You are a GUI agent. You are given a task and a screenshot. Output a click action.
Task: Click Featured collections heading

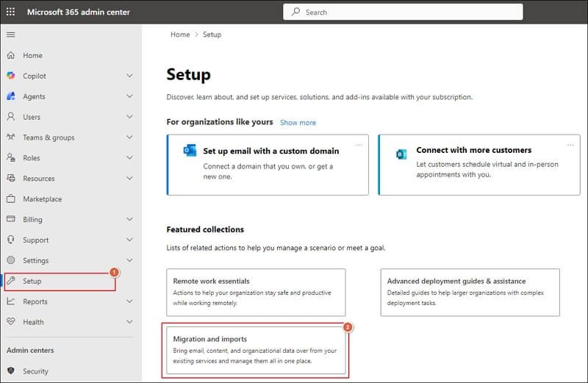pos(205,229)
